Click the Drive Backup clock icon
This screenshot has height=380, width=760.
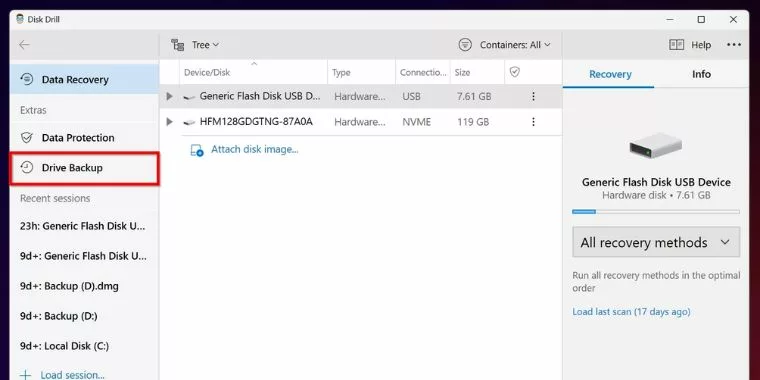tap(27, 168)
